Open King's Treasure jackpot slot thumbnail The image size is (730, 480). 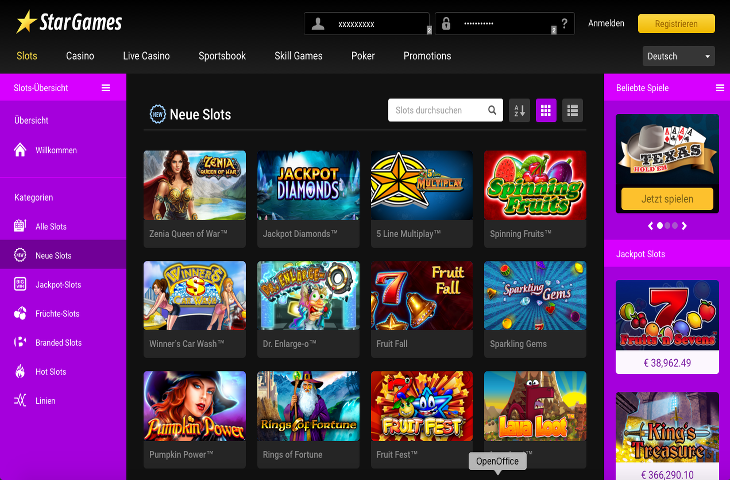click(x=667, y=427)
